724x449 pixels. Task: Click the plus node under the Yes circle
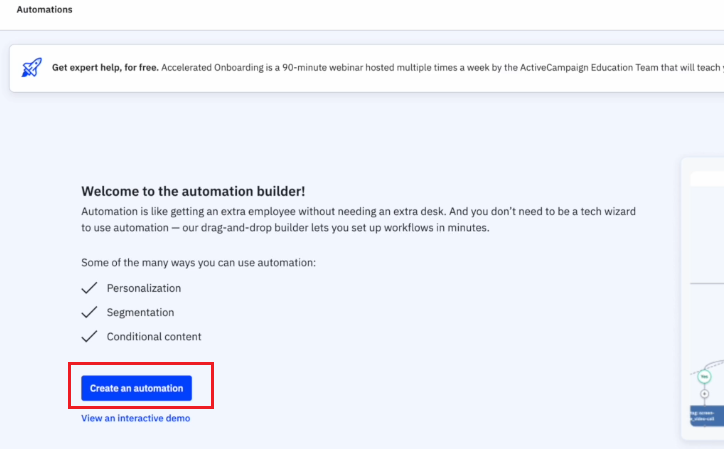(x=704, y=394)
